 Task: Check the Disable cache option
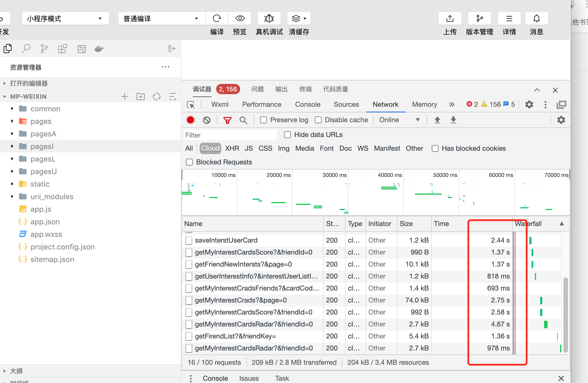tap(318, 120)
